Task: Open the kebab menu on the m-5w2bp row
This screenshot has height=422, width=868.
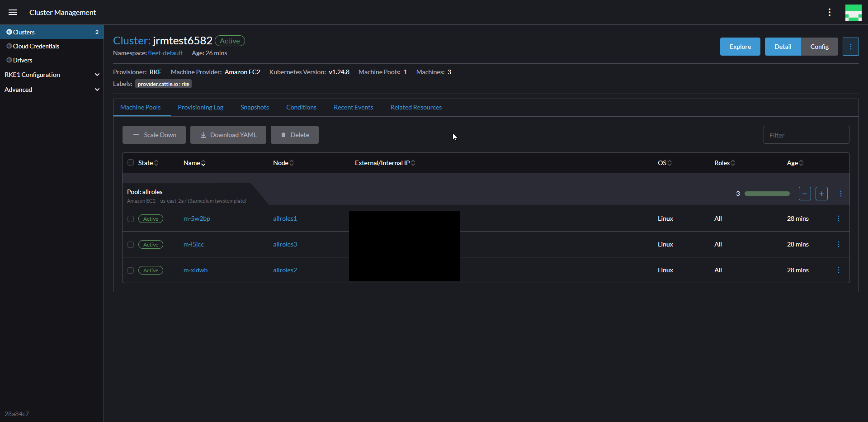Action: click(x=839, y=218)
